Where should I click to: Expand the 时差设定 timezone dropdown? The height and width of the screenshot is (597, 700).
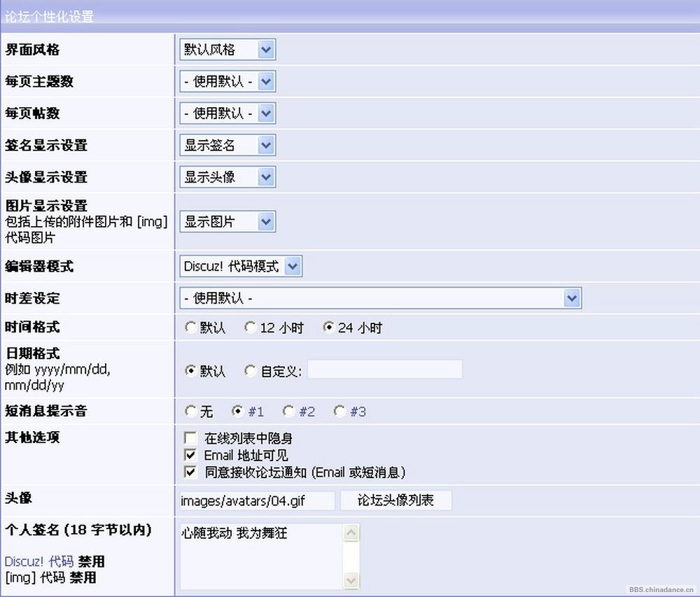[380, 299]
